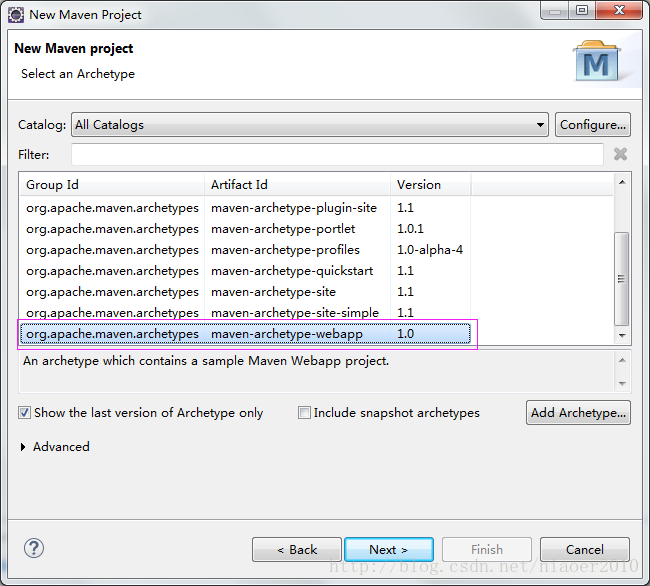Click the help question mark icon
650x586 pixels.
click(34, 548)
